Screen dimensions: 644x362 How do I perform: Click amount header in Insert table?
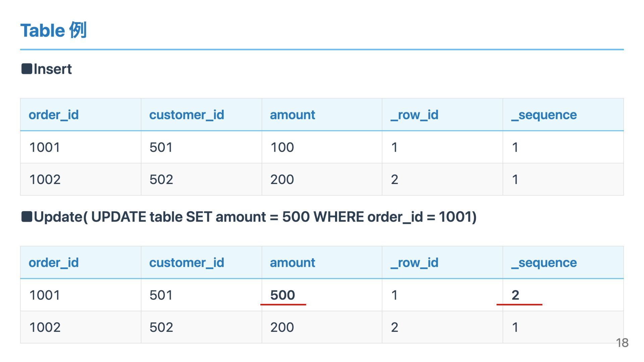pos(292,115)
